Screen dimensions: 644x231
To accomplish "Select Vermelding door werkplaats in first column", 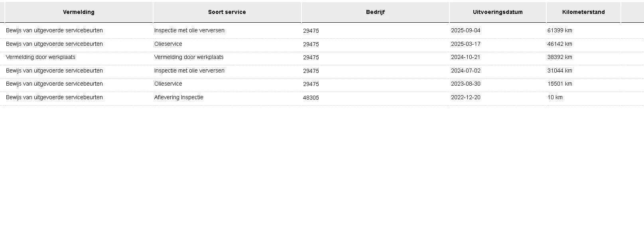I will click(x=41, y=57).
